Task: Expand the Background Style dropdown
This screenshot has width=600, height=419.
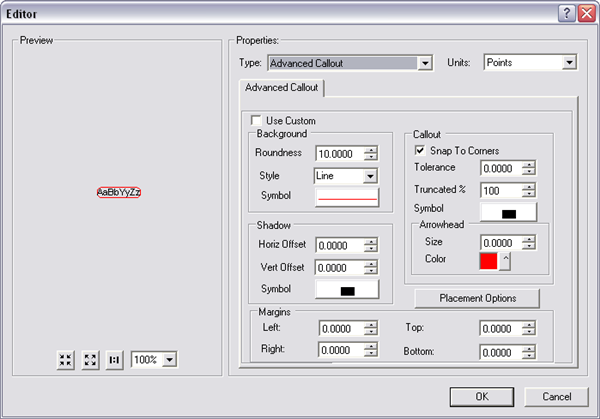Action: [370, 176]
